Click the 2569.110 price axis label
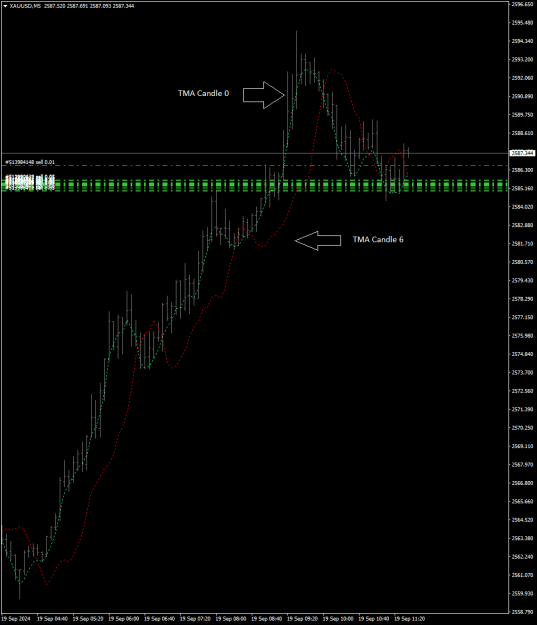 point(523,446)
